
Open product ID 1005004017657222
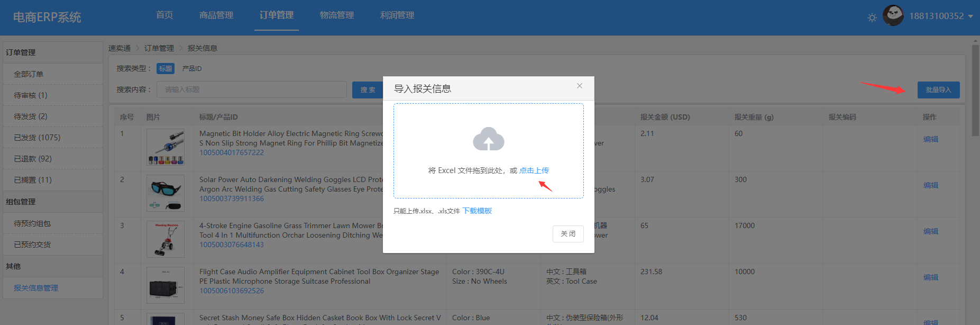pyautogui.click(x=232, y=152)
